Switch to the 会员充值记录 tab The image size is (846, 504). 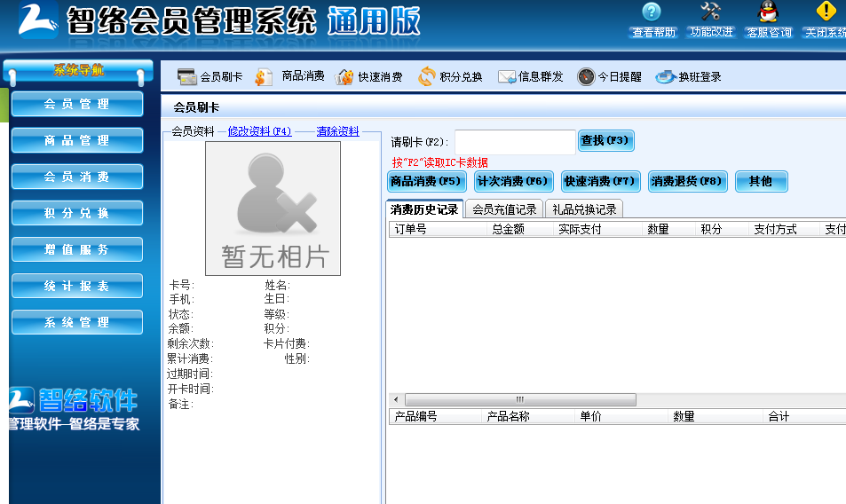(504, 209)
